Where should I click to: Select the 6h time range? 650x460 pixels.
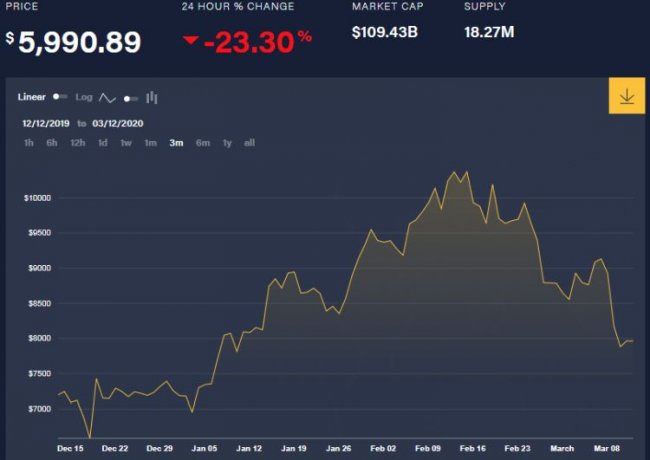pos(52,143)
